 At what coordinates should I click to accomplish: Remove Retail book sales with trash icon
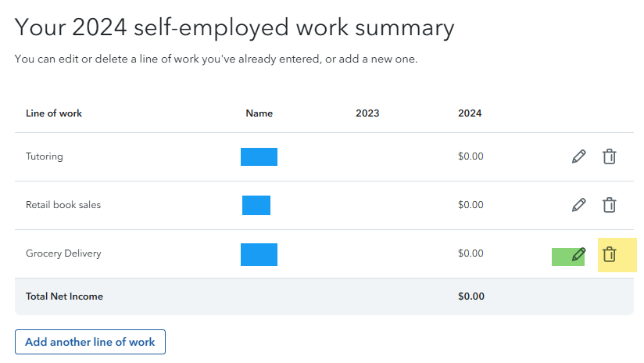[x=610, y=205]
